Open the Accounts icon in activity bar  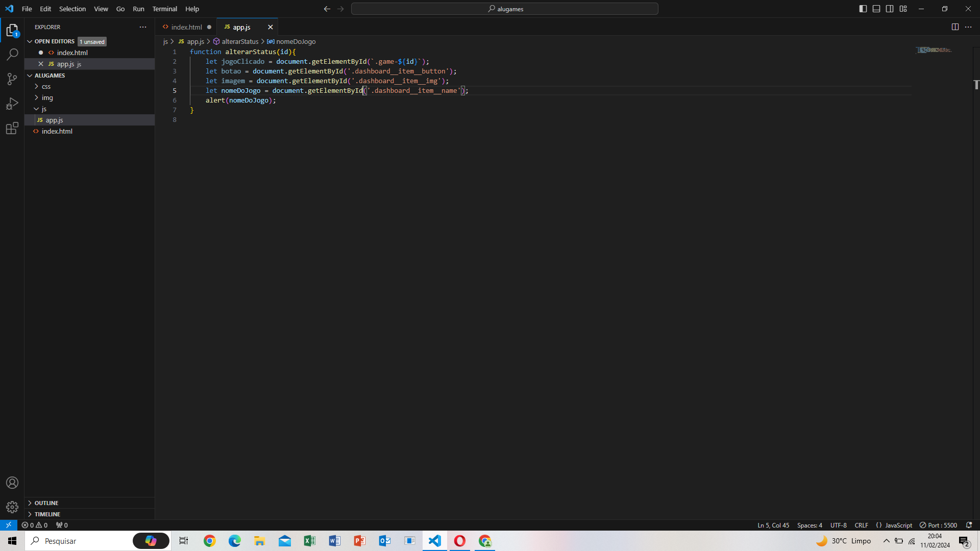(x=12, y=483)
